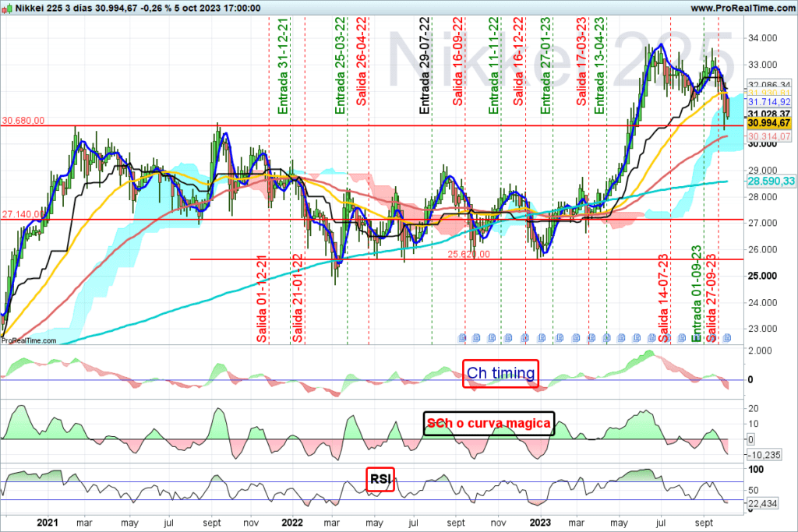Click the yellow price label 31.930,81
Viewport: 798px width, 532px height.
(768, 93)
